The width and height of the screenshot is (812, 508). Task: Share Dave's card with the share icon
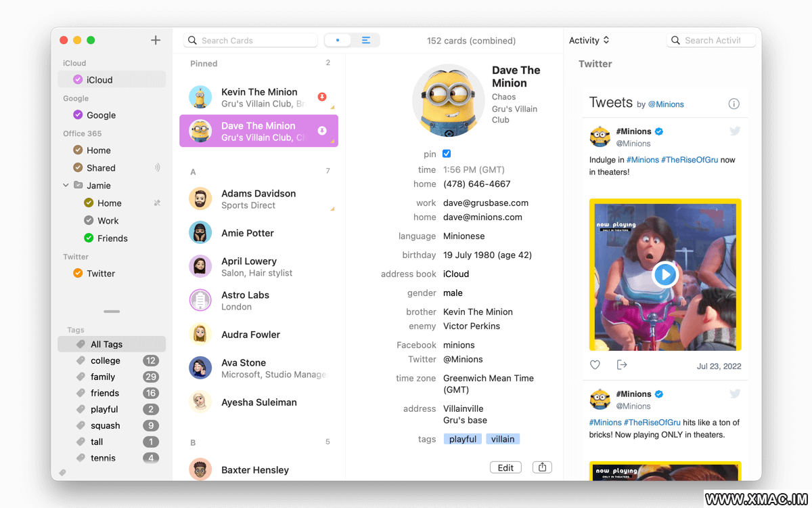(x=542, y=467)
